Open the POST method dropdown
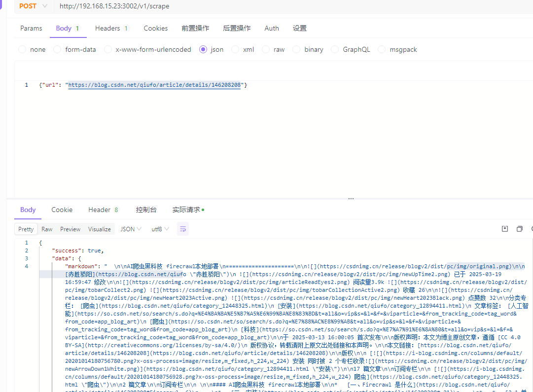The width and height of the screenshot is (533, 392). click(x=34, y=6)
